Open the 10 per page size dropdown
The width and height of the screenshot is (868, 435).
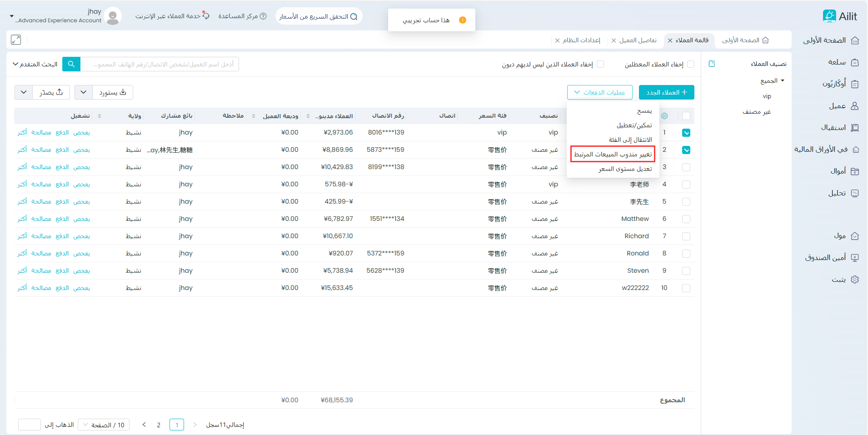pos(104,425)
